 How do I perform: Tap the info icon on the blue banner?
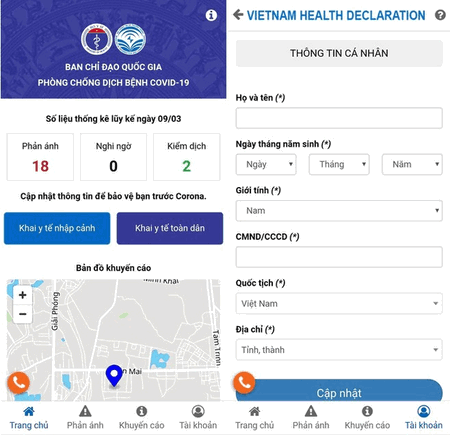211,15
